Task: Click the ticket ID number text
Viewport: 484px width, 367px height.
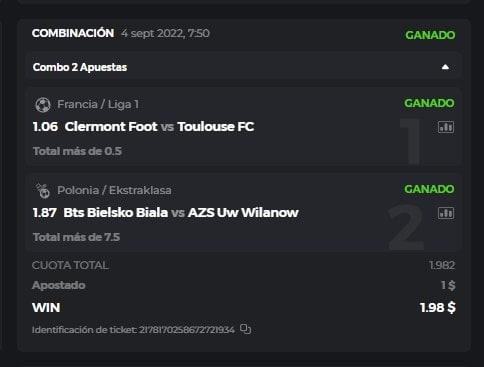Action: (187, 330)
